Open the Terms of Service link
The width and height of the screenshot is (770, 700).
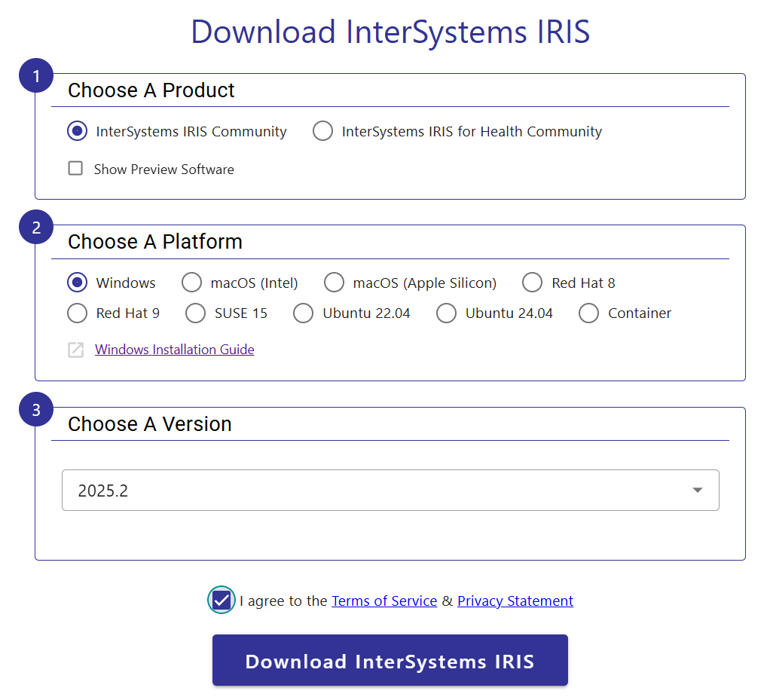click(384, 601)
